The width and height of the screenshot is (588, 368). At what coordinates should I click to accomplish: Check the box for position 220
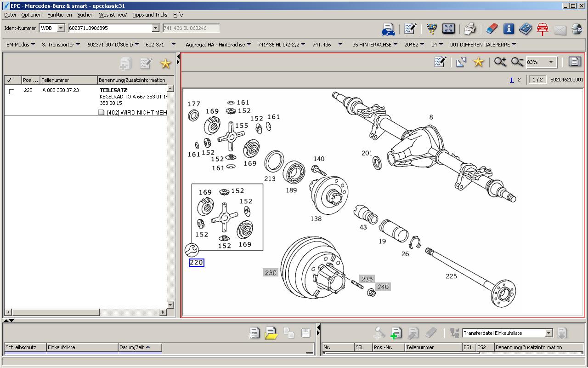point(11,92)
